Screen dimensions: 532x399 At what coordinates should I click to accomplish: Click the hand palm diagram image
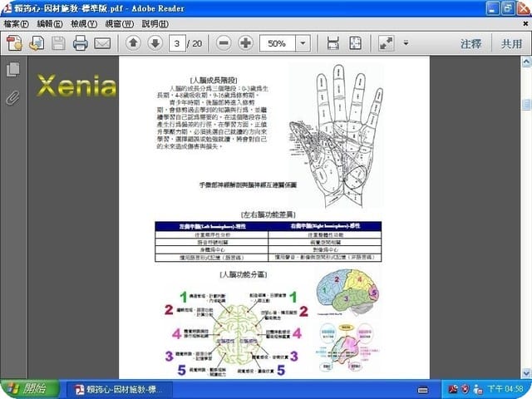(x=336, y=135)
